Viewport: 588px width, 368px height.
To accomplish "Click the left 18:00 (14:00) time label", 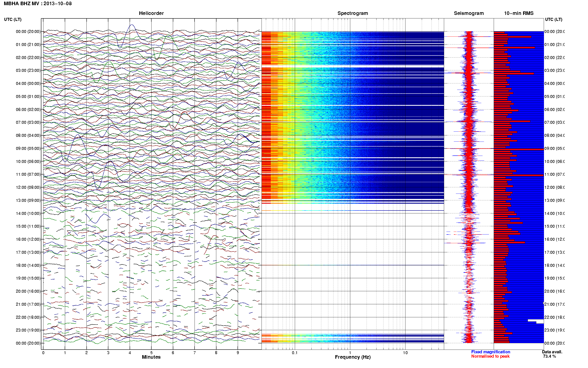I will (28, 265).
